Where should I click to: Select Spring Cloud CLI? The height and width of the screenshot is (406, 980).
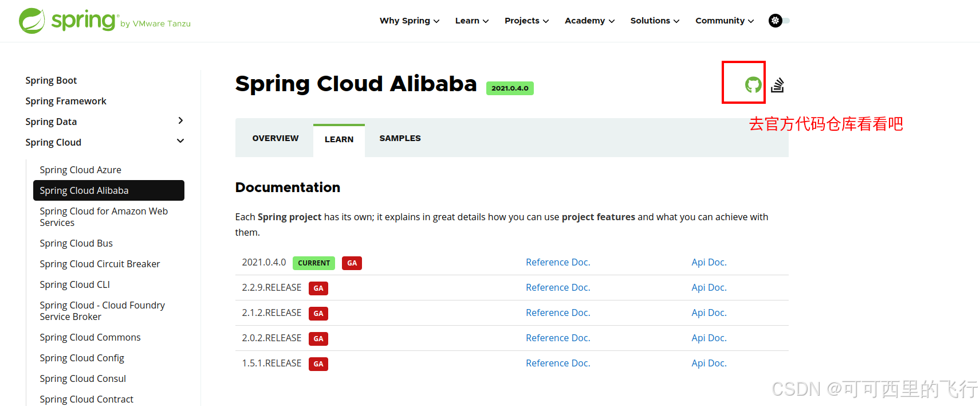pyautogui.click(x=74, y=284)
